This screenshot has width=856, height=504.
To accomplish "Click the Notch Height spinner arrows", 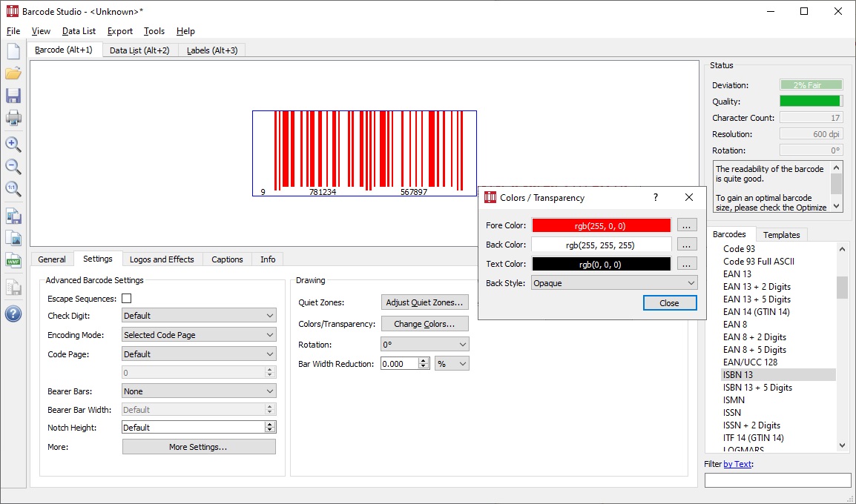I will point(270,427).
